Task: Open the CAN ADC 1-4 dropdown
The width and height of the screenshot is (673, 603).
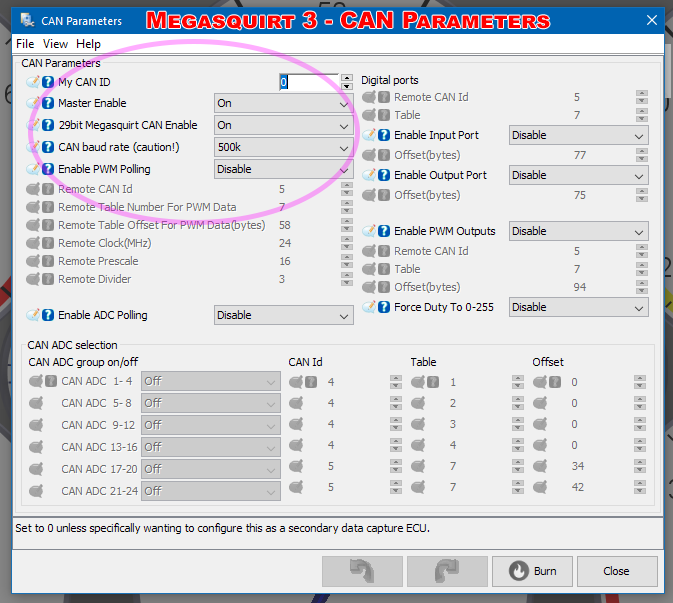Action: (x=211, y=381)
